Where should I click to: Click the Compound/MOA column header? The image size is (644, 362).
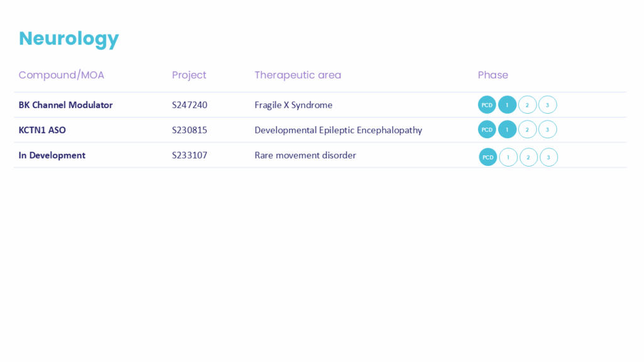(61, 75)
